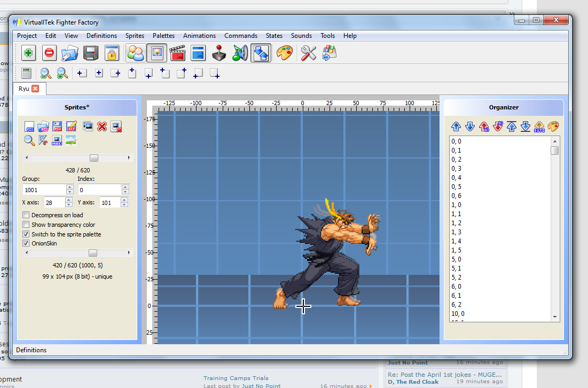The height and width of the screenshot is (388, 588).
Task: Click the Y axis spinner arrows
Action: click(124, 203)
